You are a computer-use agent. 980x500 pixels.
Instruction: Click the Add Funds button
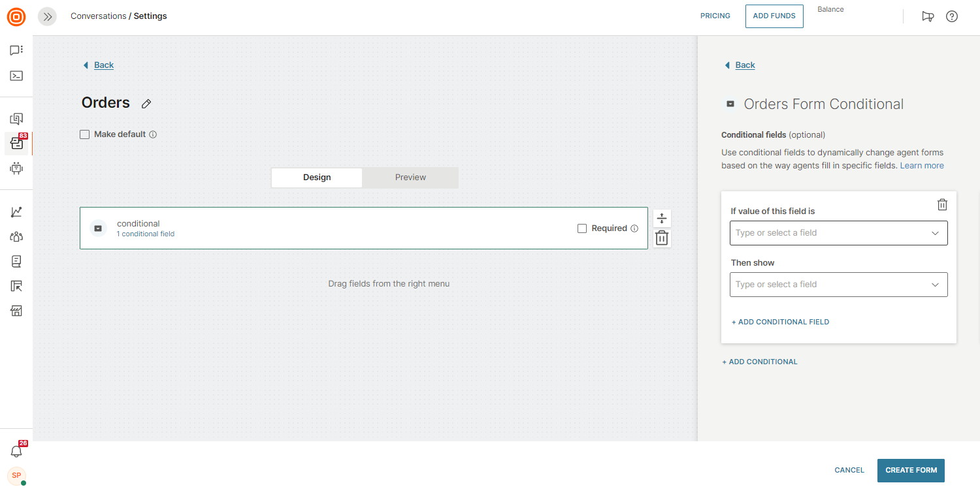click(774, 16)
